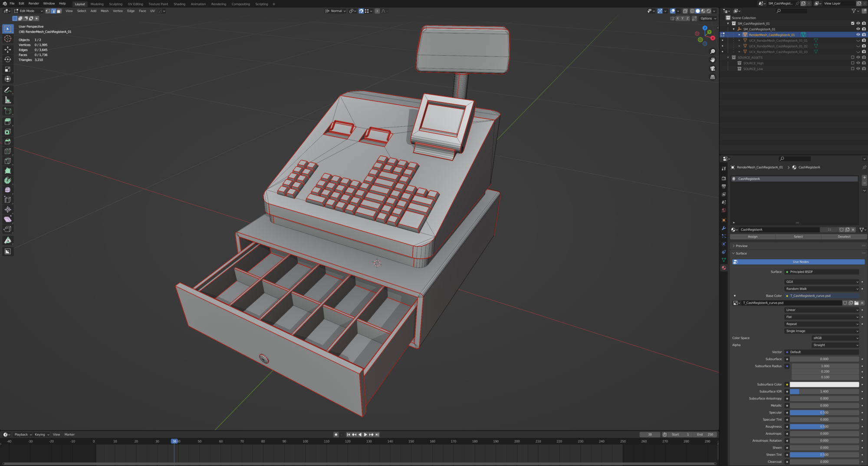Expand UCX_RenderMesh_CashRegisterA_01_01 in outliner
Screen dimensions: 868x466
(740, 40)
